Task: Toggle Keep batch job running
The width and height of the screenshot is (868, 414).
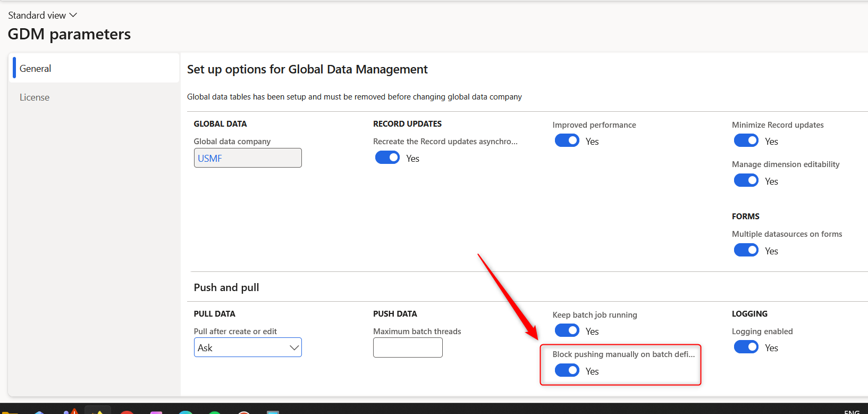Action: (567, 331)
